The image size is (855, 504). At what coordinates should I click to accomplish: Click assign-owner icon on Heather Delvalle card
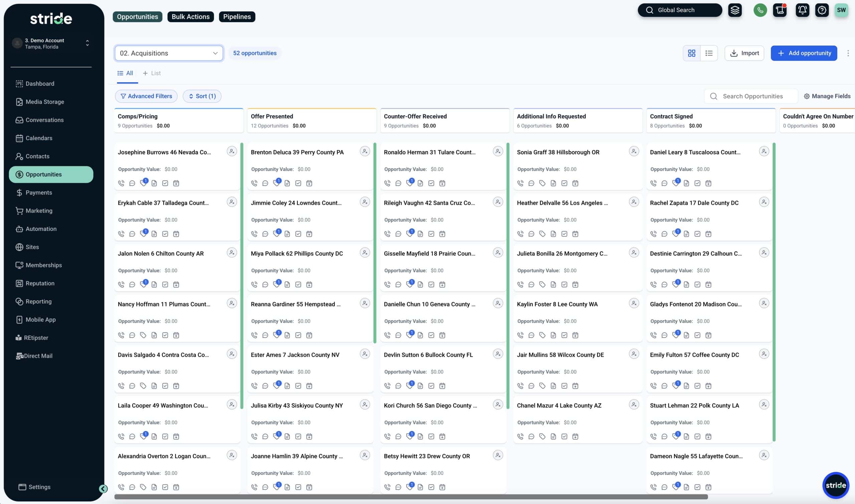(634, 202)
